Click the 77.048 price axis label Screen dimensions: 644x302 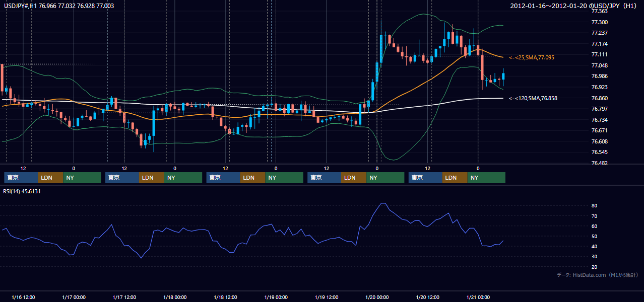[x=599, y=65]
